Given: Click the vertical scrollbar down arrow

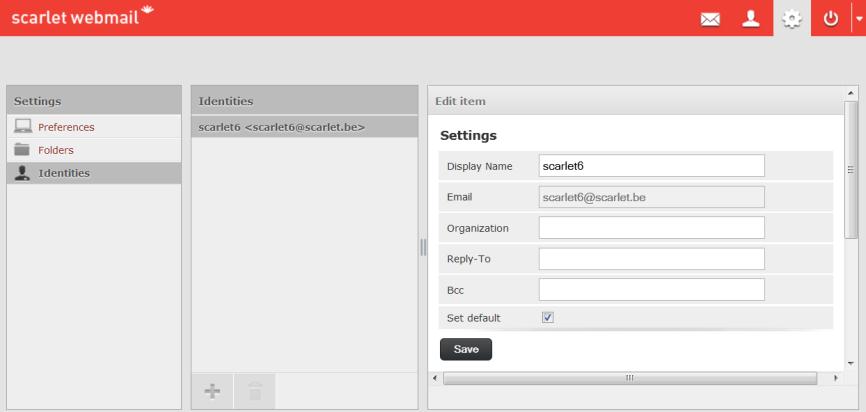Looking at the screenshot, I should 850,363.
